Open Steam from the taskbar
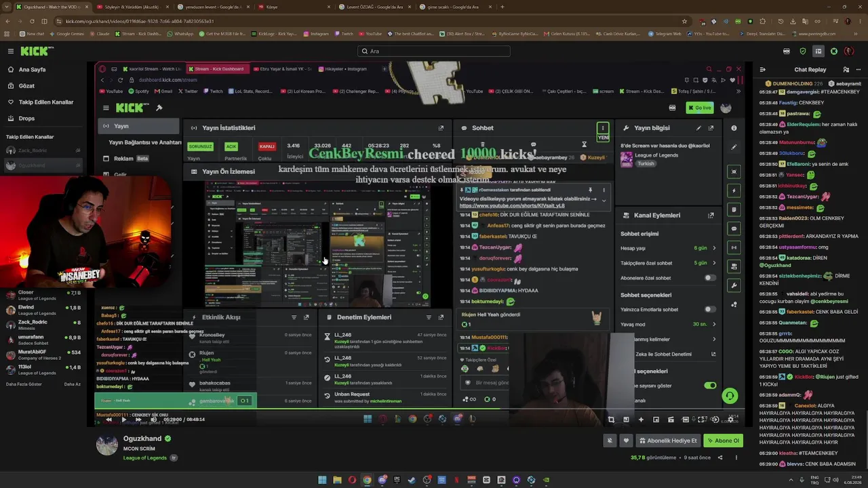 412,480
